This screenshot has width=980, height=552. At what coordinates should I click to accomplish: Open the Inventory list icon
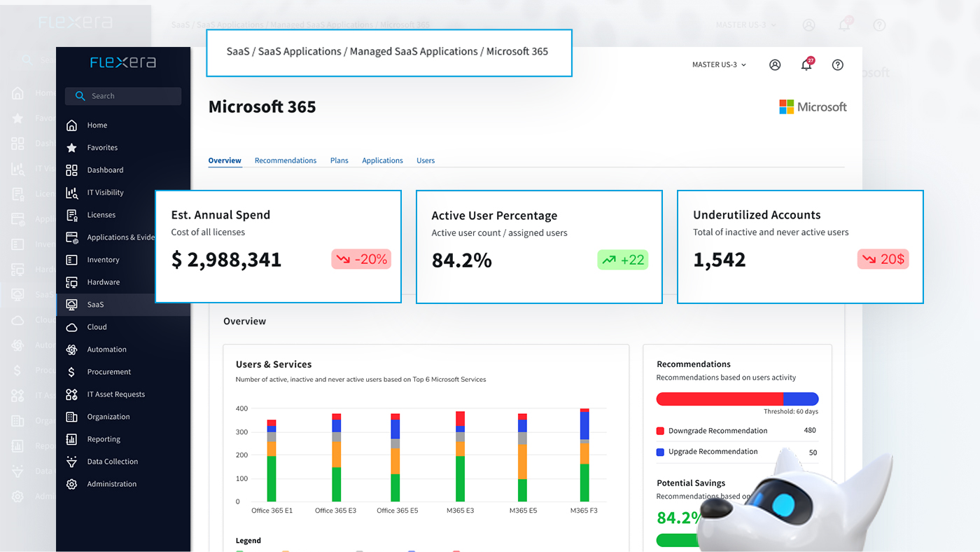[x=71, y=260]
